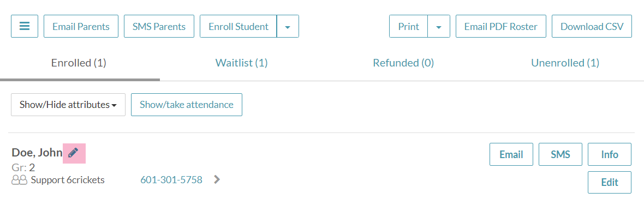
Task: Download the roster as CSV
Action: (x=592, y=26)
